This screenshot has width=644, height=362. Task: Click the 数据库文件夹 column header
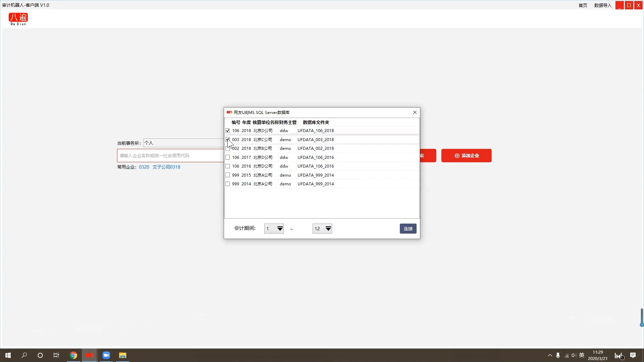[316, 122]
